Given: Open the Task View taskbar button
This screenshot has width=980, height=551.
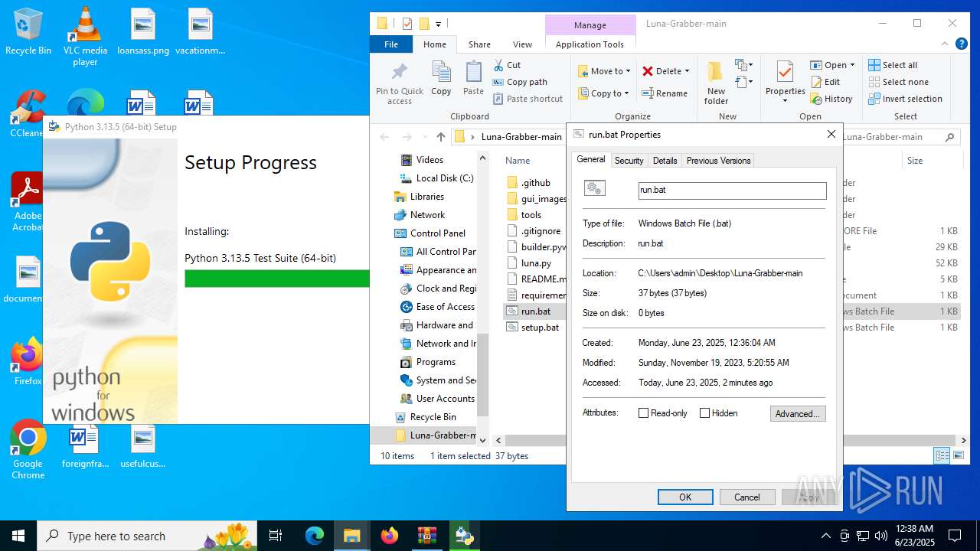Looking at the screenshot, I should tap(276, 536).
